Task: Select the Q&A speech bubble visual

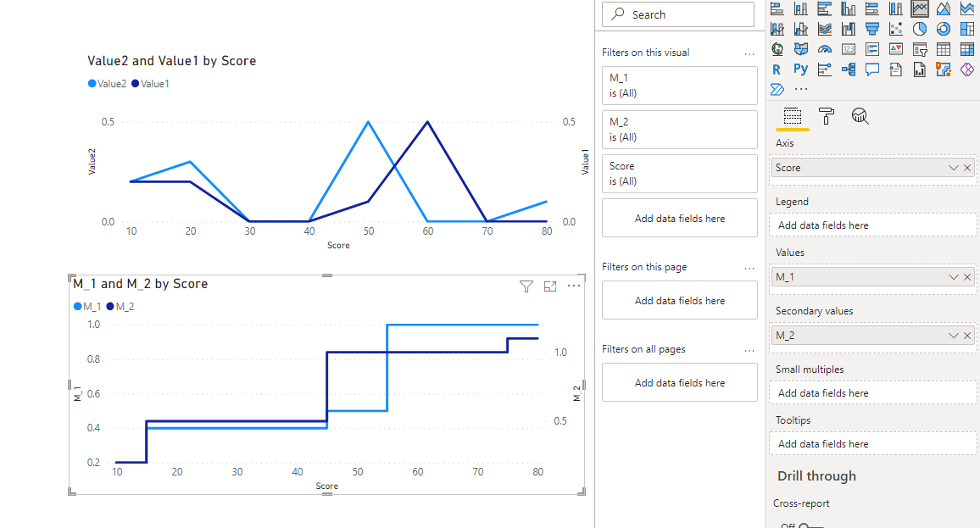Action: (x=871, y=69)
